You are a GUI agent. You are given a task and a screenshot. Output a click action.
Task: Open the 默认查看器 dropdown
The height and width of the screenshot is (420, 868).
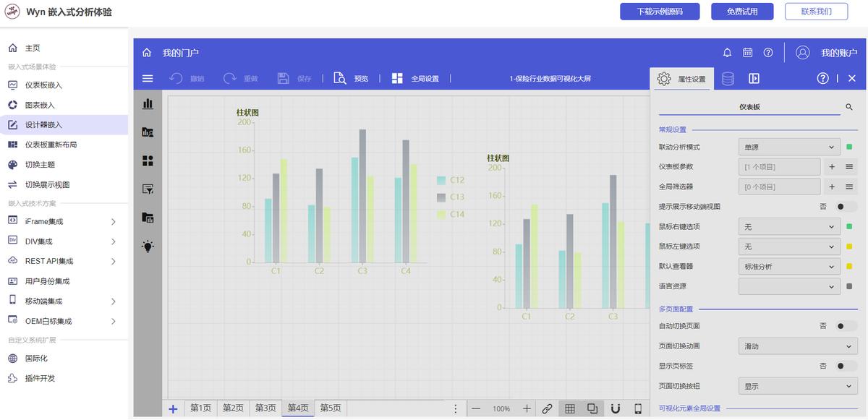click(x=788, y=266)
